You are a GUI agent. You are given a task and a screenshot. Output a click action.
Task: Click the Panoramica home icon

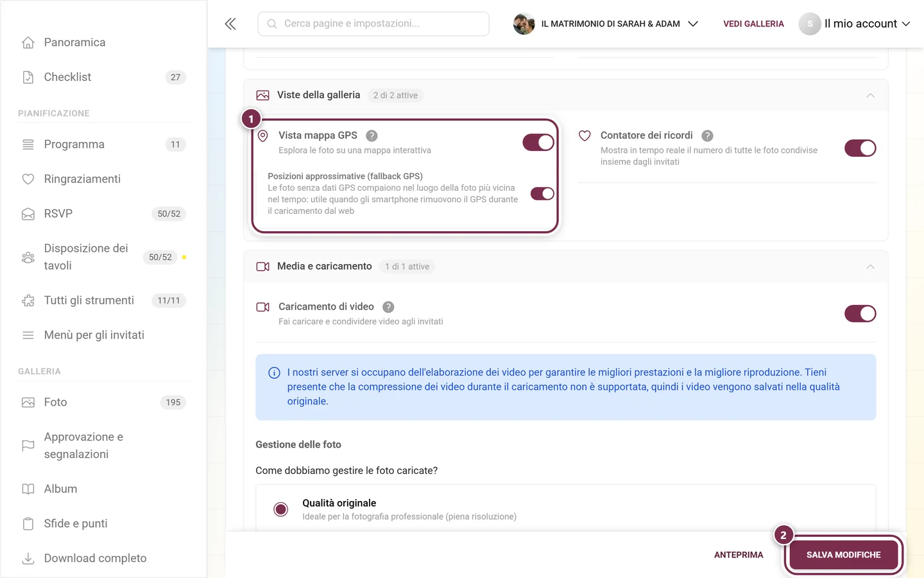(28, 42)
